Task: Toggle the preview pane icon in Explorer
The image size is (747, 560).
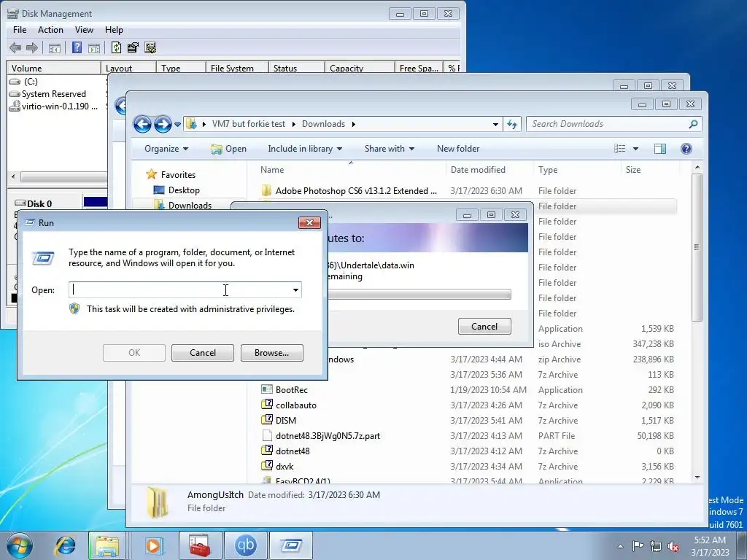Action: coord(660,149)
